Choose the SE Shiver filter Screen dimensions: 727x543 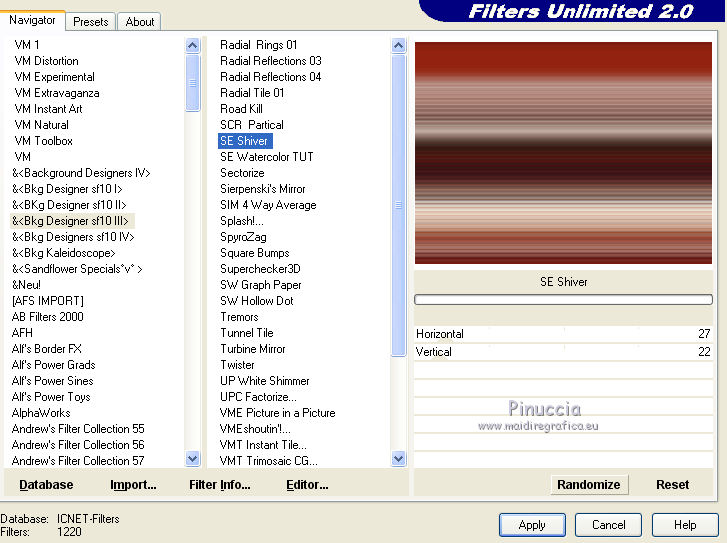point(245,141)
